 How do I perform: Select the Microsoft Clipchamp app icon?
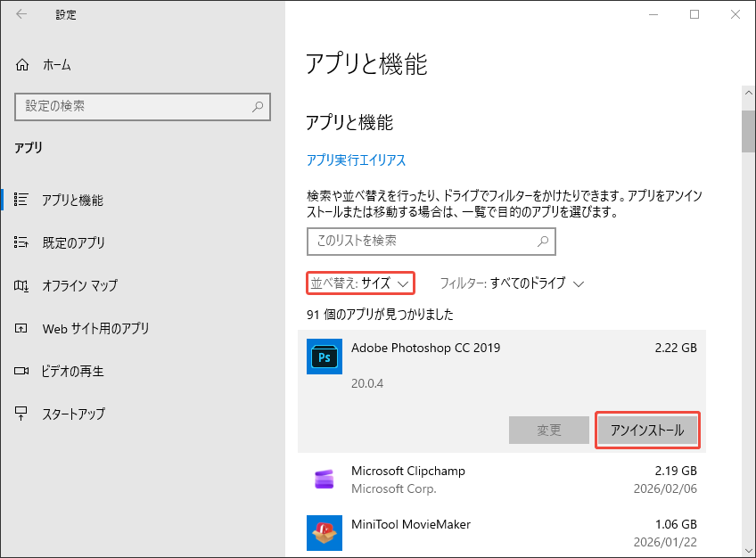[x=325, y=480]
